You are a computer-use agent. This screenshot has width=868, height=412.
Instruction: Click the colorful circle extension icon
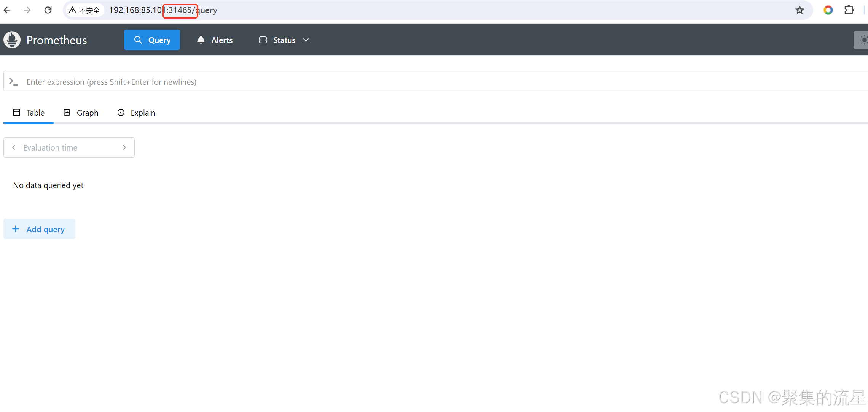(x=828, y=10)
